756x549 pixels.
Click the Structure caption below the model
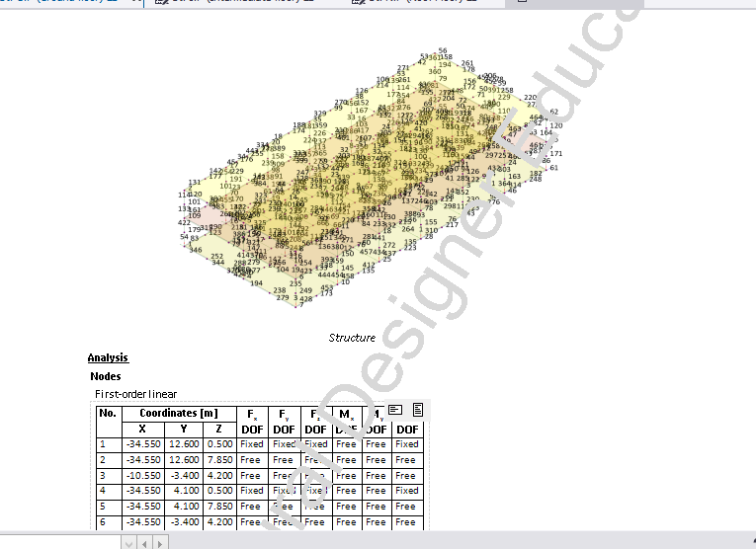[352, 338]
